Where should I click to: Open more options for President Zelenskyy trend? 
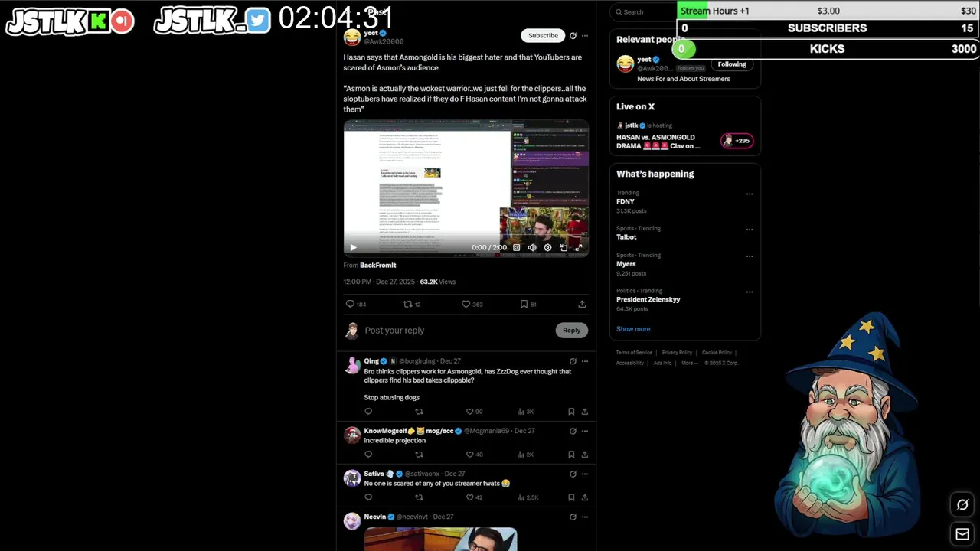[750, 292]
